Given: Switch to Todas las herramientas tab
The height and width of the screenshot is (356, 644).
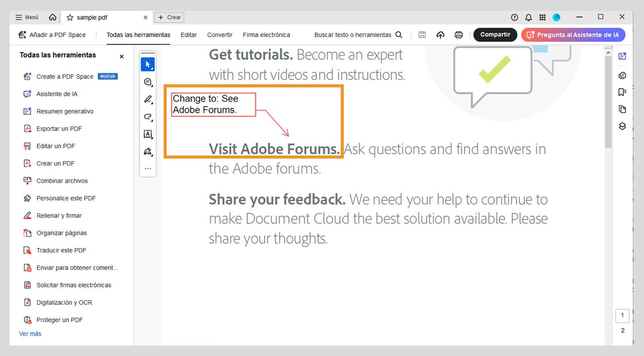Looking at the screenshot, I should tap(138, 35).
